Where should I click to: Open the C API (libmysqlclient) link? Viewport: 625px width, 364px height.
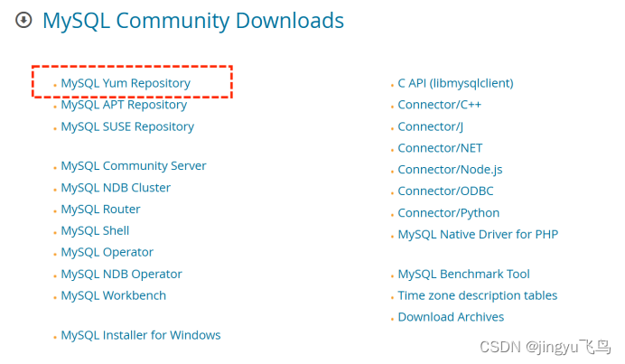tap(455, 83)
